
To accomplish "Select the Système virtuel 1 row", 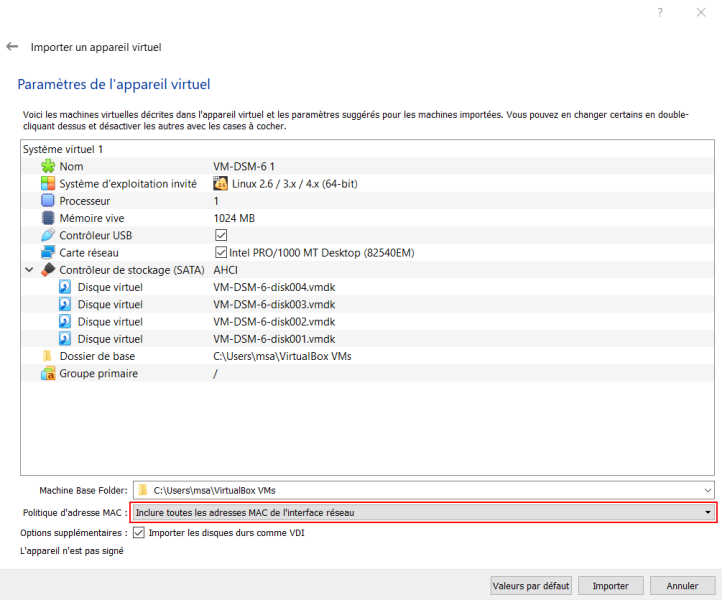I will click(367, 149).
